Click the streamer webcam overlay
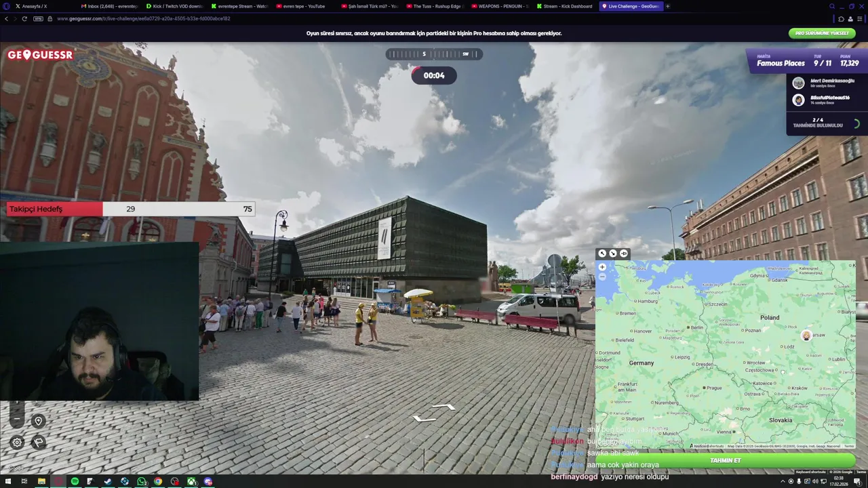Screen dimensions: 868x488 tap(100, 321)
